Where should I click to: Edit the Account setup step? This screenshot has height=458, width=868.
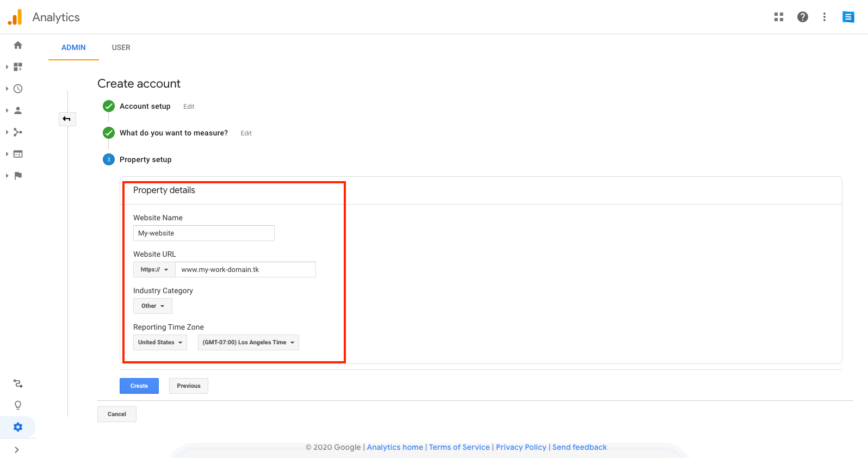(189, 107)
